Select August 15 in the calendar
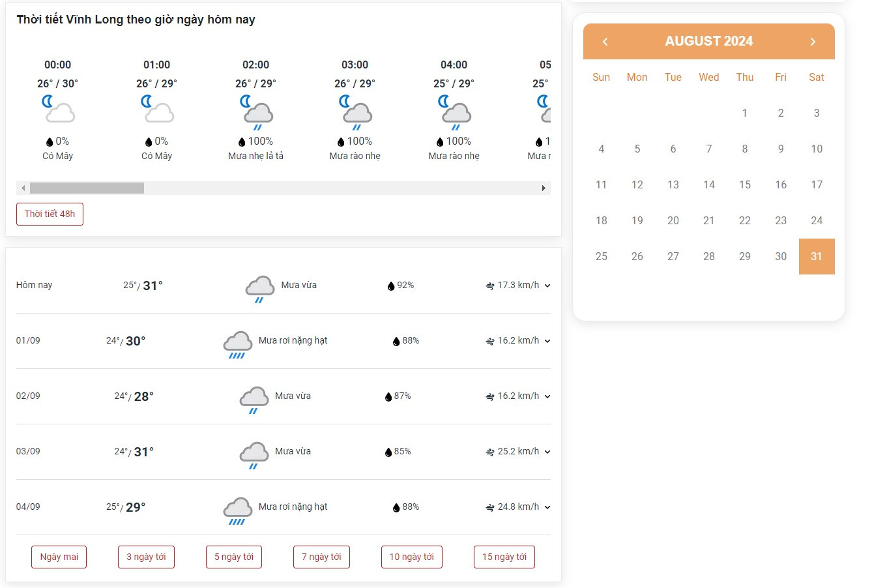This screenshot has width=872, height=588. [x=745, y=184]
